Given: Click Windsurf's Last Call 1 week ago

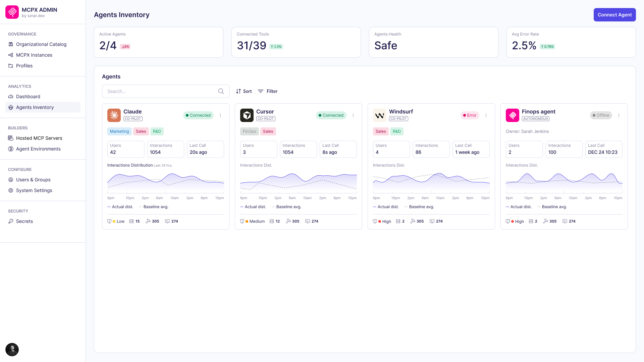Looking at the screenshot, I should click(x=471, y=149).
